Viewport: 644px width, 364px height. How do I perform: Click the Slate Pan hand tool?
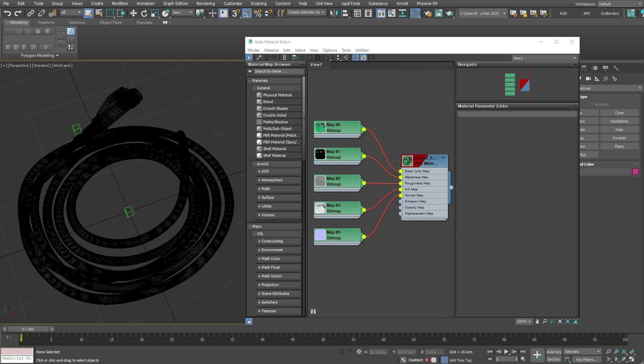537,321
